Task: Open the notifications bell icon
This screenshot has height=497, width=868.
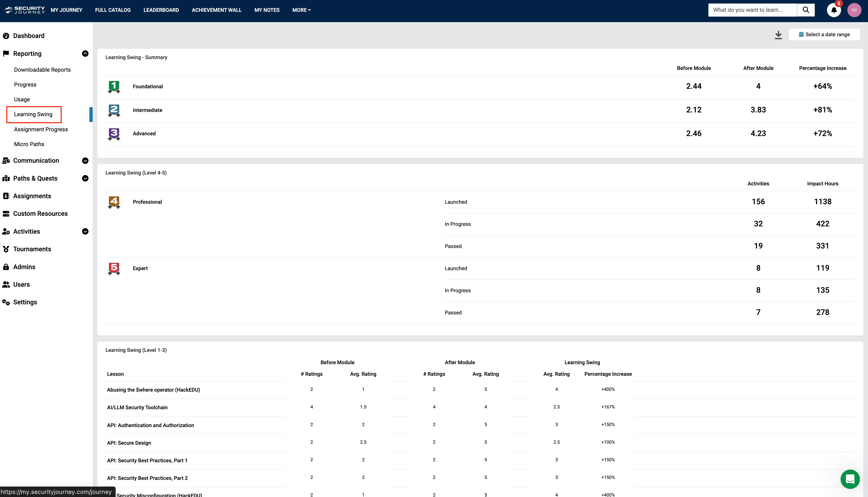Action: [834, 10]
